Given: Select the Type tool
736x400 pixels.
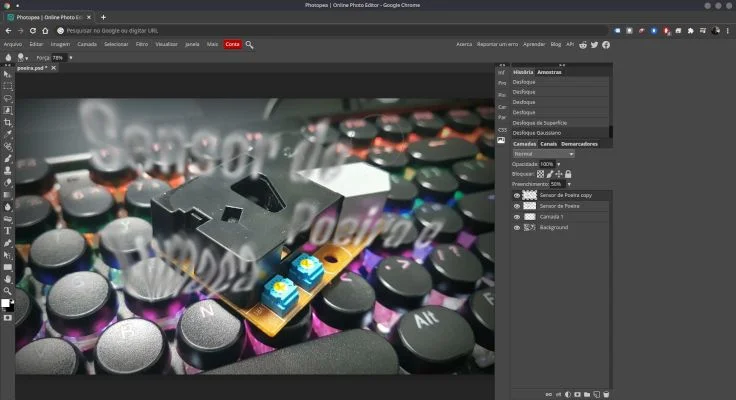Looking at the screenshot, I should tap(8, 231).
